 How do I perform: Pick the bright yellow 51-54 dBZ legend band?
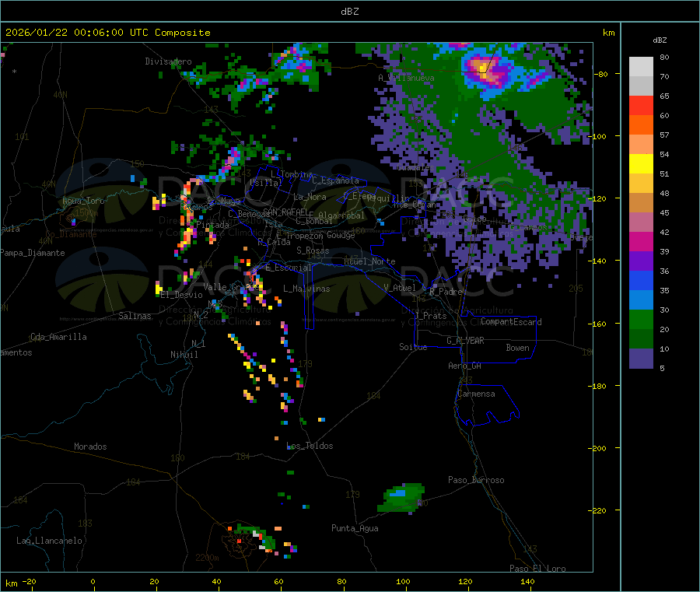(x=641, y=164)
